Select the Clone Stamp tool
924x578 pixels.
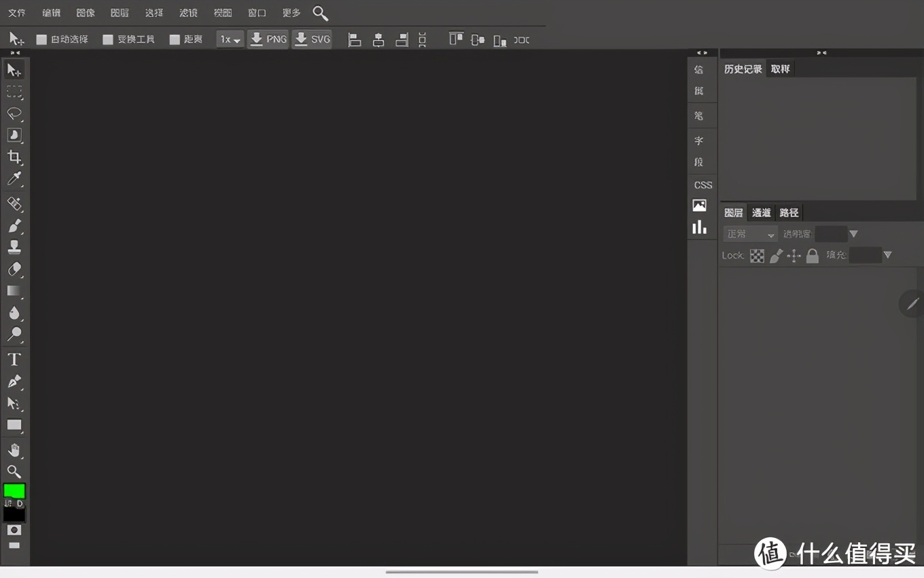(14, 247)
